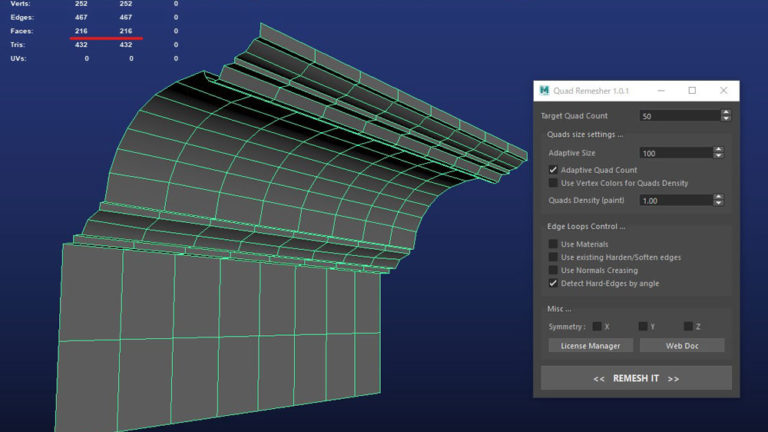This screenshot has width=768, height=432.
Task: Open the License Manager
Action: click(x=590, y=346)
